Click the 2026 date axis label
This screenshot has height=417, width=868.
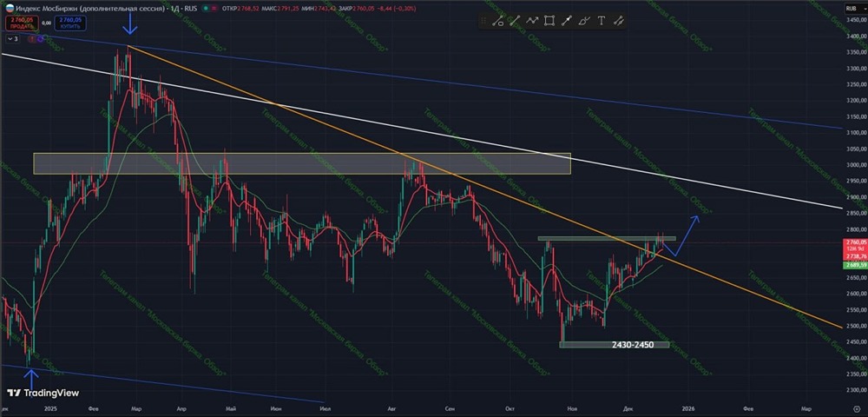(687, 408)
